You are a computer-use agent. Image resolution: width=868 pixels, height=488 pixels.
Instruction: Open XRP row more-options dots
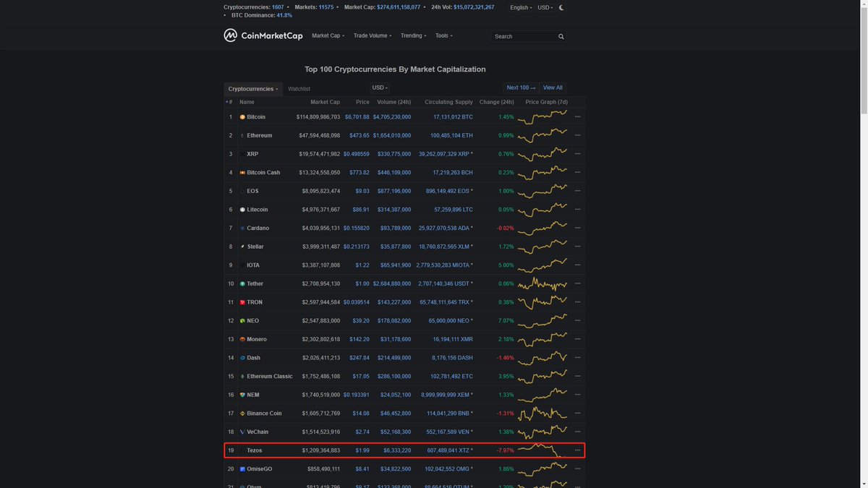[577, 154]
